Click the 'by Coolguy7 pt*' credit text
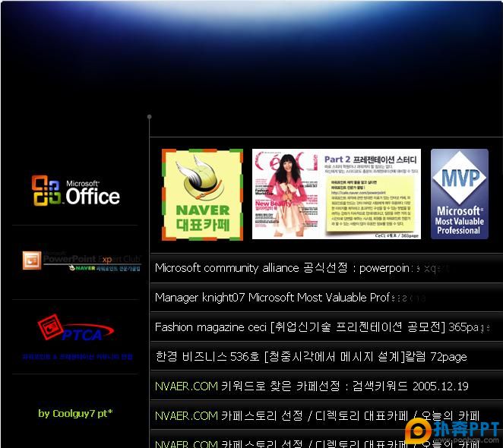The image size is (503, 448). coord(75,413)
